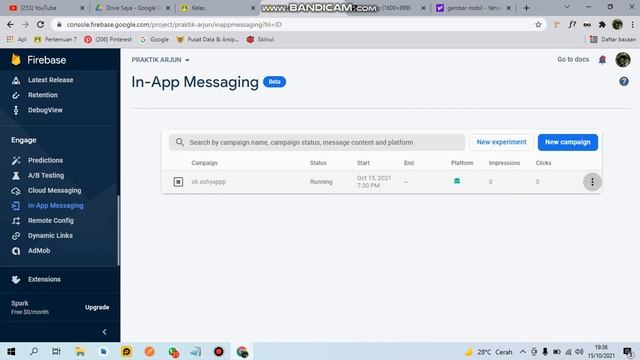Screen dimensions: 640x360
Task: Click the campaign row stop icon
Action: 178,182
